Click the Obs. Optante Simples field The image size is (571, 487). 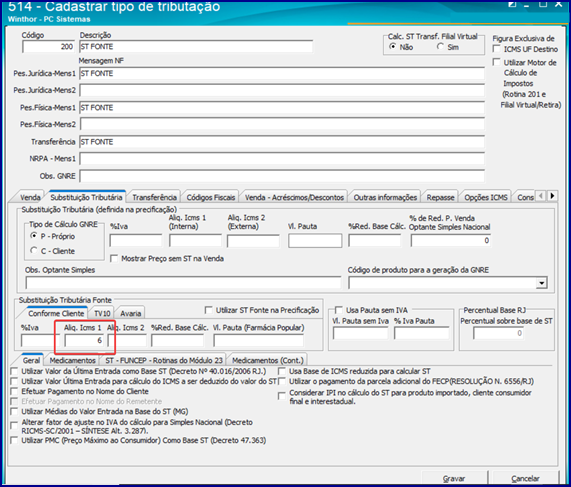[183, 283]
